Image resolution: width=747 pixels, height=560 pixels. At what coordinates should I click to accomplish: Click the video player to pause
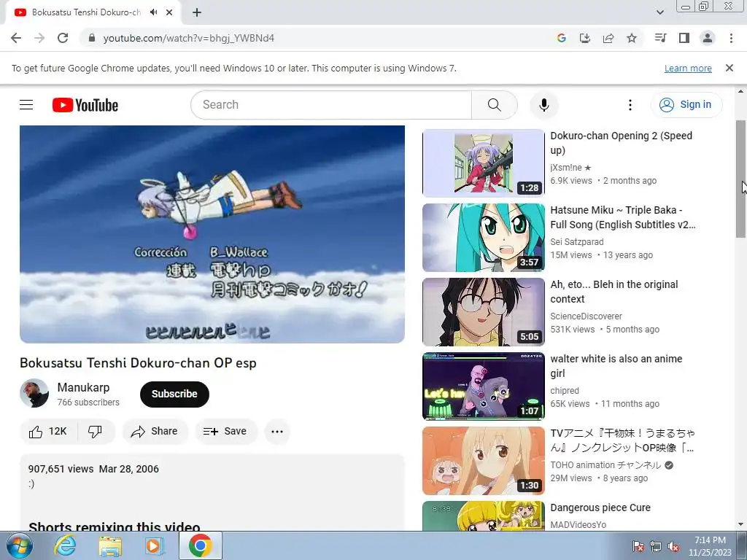point(212,234)
